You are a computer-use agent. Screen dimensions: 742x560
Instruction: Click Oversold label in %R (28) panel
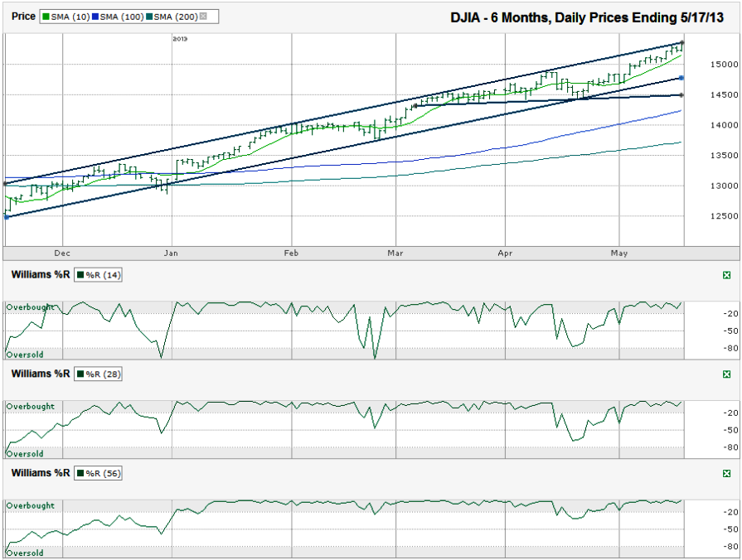(x=25, y=454)
